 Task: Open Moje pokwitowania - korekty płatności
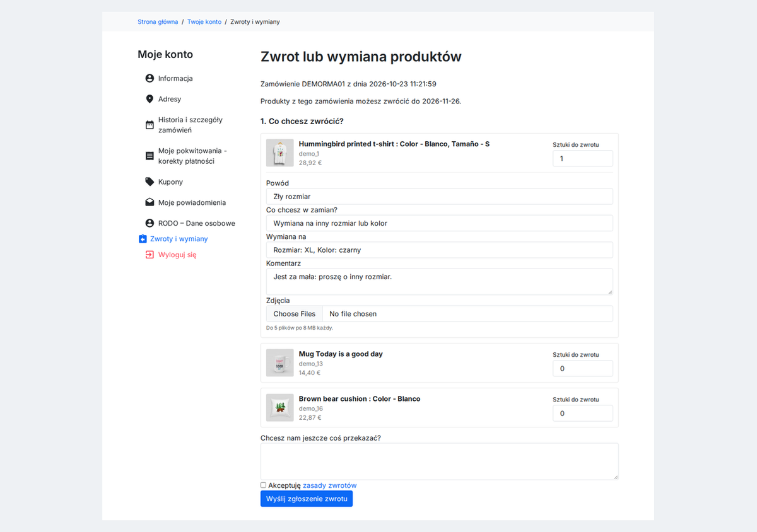coord(192,156)
